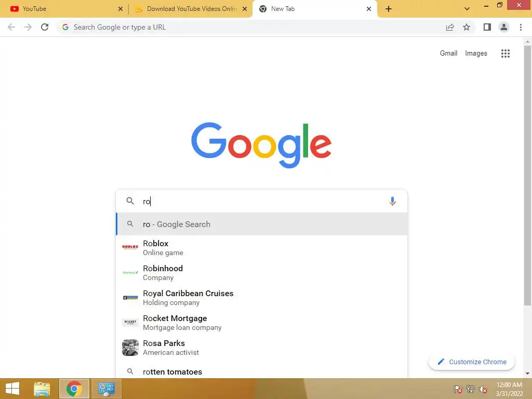
Task: Click the Customize Chrome button
Action: 472,362
